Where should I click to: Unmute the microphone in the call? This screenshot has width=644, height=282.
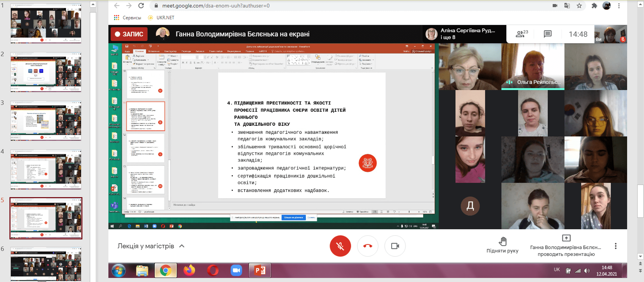click(x=340, y=246)
